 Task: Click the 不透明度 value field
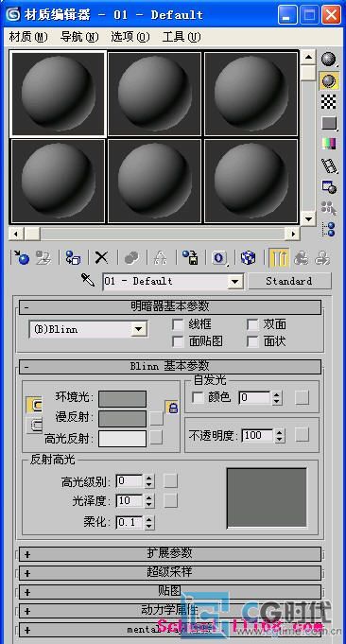pyautogui.click(x=258, y=435)
